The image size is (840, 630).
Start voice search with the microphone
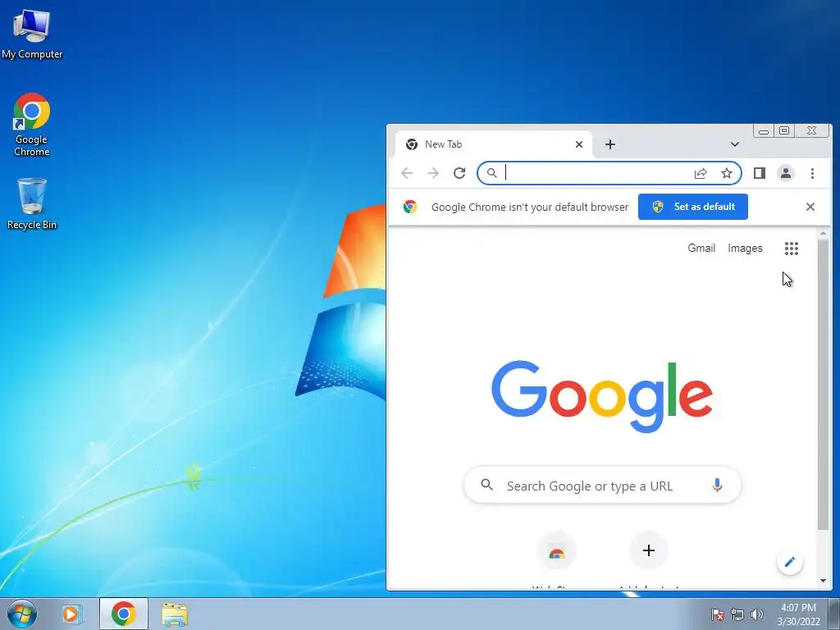(x=717, y=486)
